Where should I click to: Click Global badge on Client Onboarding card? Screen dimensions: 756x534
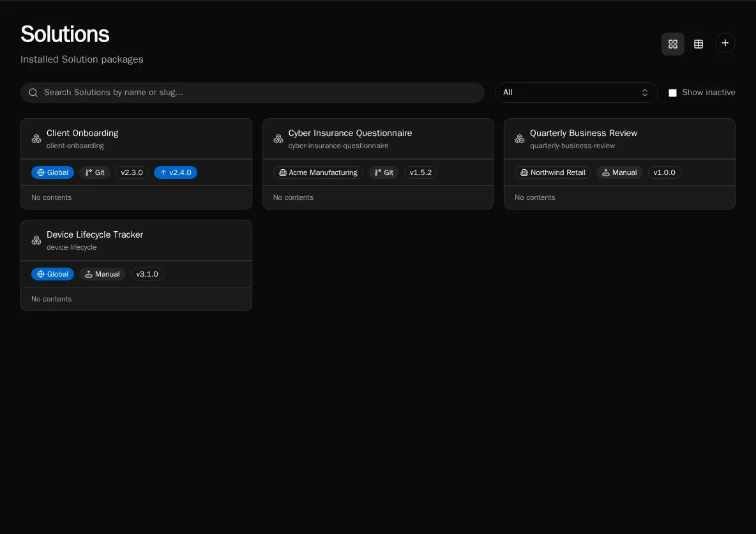coord(52,172)
